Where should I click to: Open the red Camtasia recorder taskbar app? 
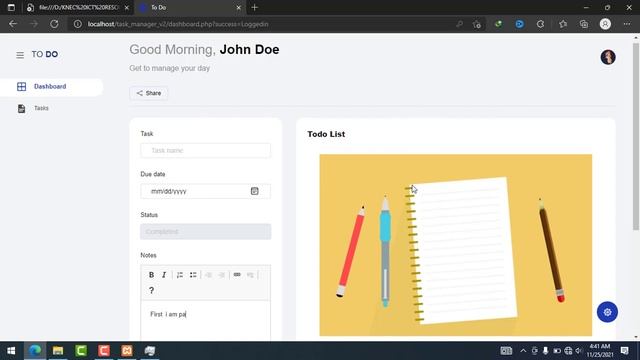click(x=104, y=351)
